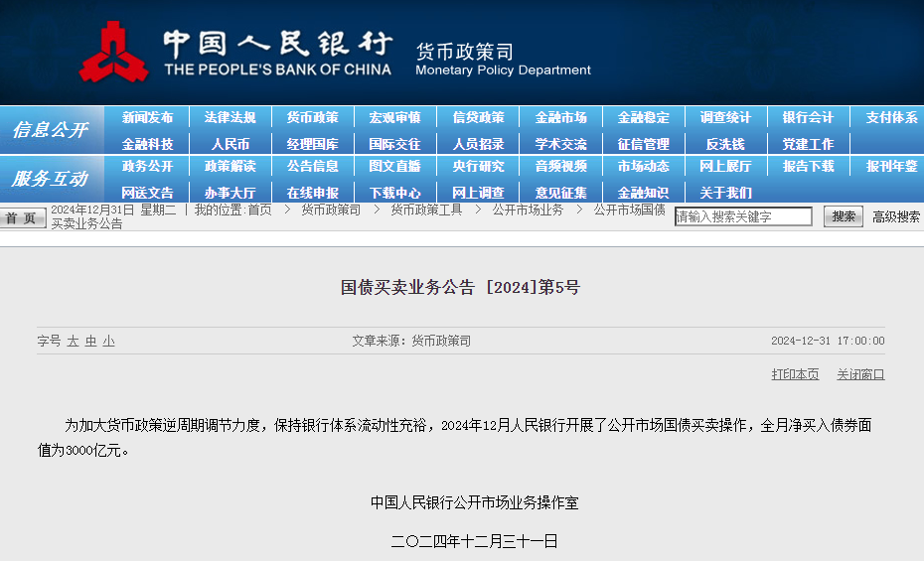Select the 下载中心 menu item
924x561 pixels.
pos(394,193)
